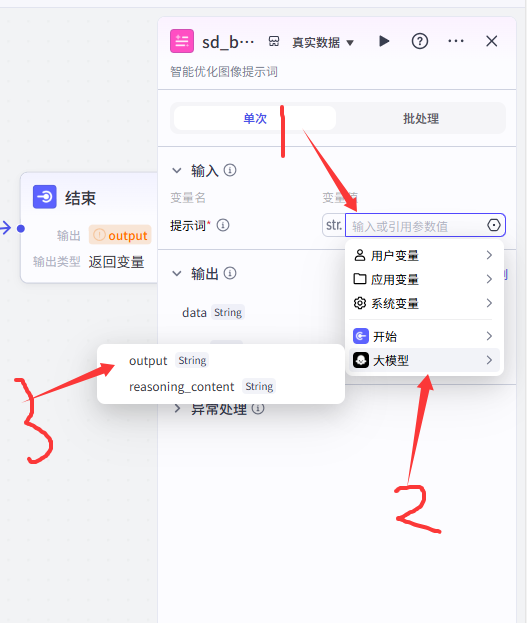Click the data String output row
The height and width of the screenshot is (623, 527).
(x=213, y=312)
